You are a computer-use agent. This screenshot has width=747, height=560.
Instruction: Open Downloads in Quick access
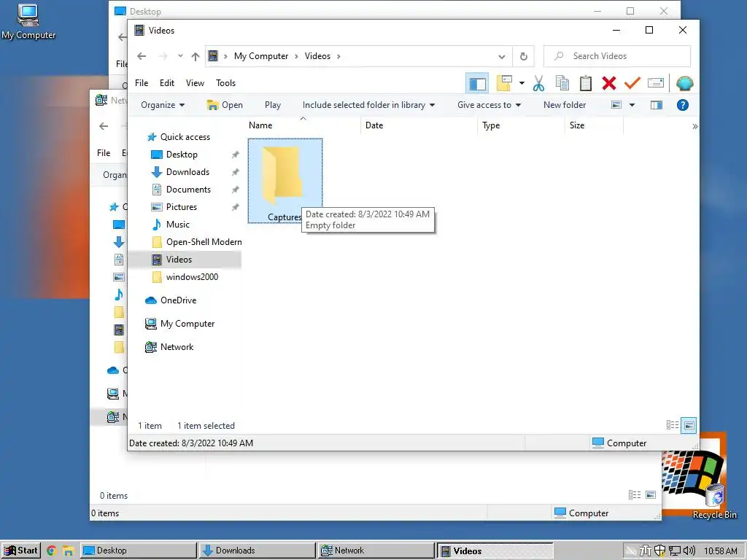187,172
